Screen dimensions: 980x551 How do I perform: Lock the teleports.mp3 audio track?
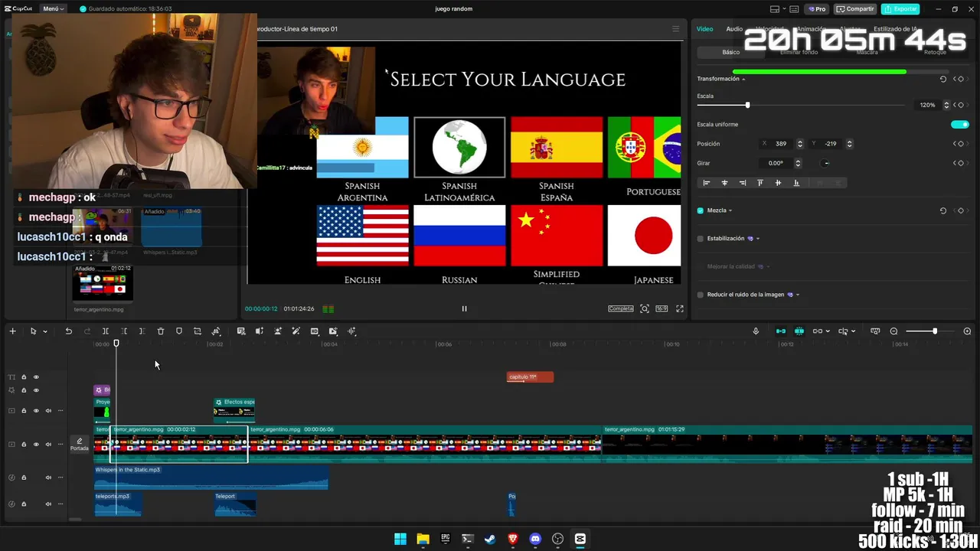24,504
